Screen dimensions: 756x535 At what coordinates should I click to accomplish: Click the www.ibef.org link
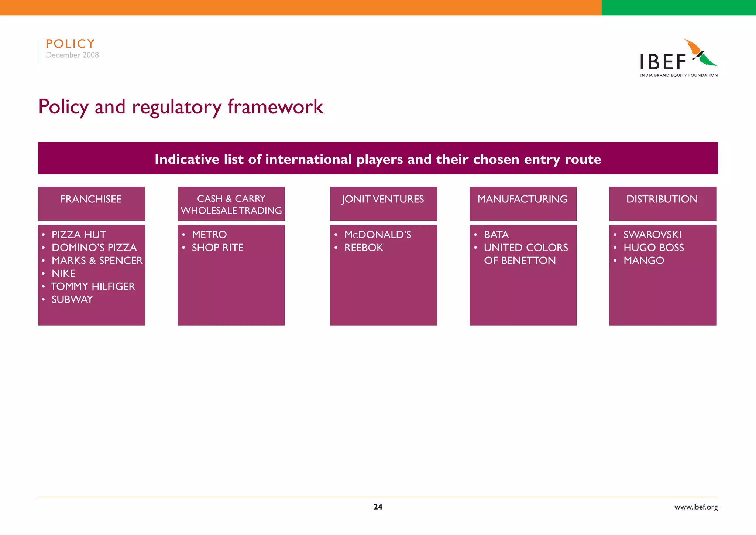695,507
